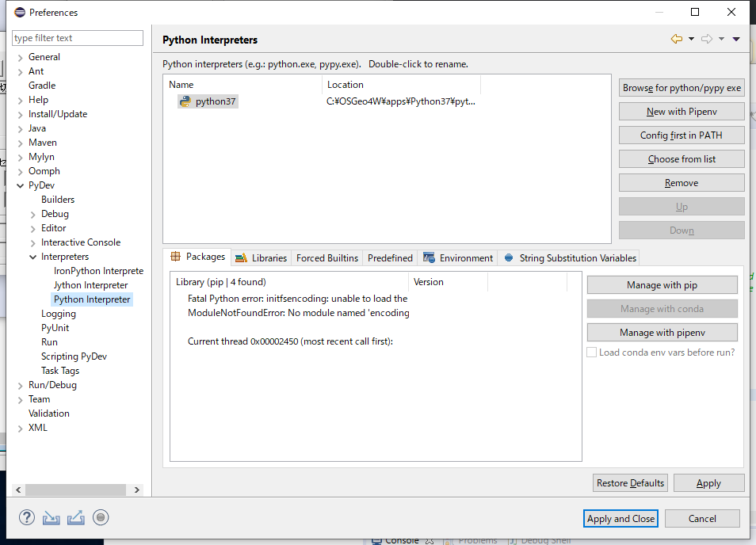The image size is (756, 545).
Task: Open the back history dropdown arrow
Action: [x=691, y=39]
